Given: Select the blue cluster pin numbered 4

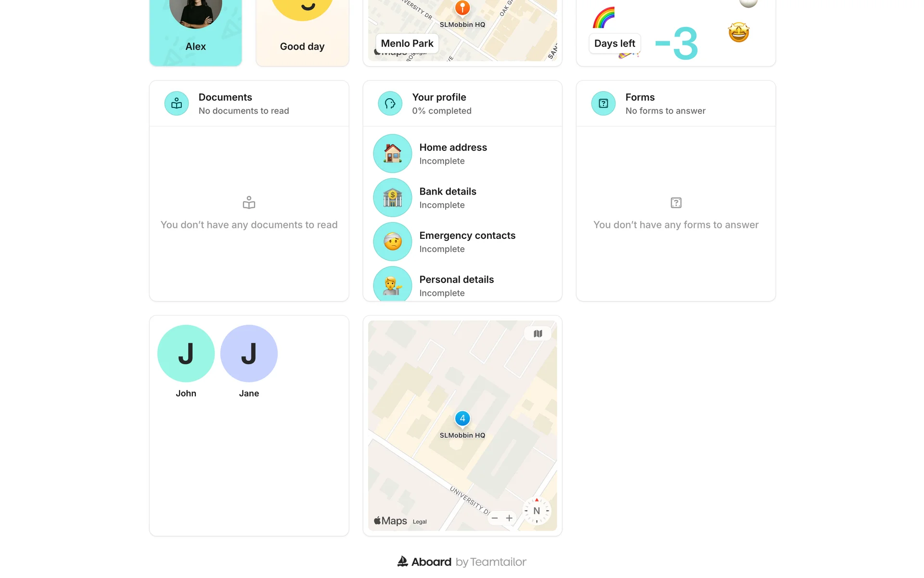Looking at the screenshot, I should click(462, 419).
